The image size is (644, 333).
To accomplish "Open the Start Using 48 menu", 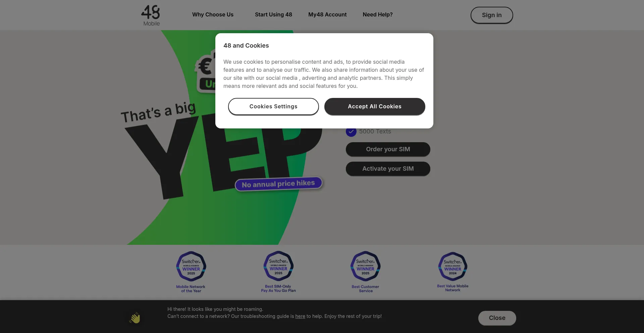I will click(273, 15).
